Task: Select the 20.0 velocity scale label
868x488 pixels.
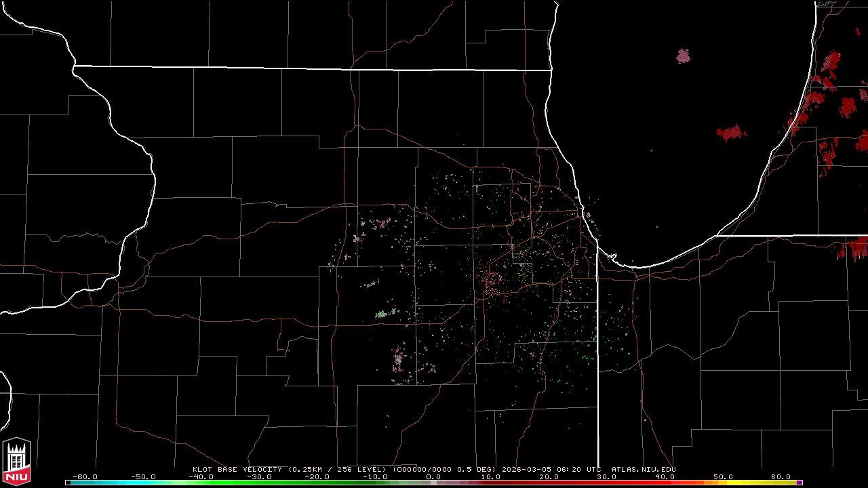Action: (549, 476)
